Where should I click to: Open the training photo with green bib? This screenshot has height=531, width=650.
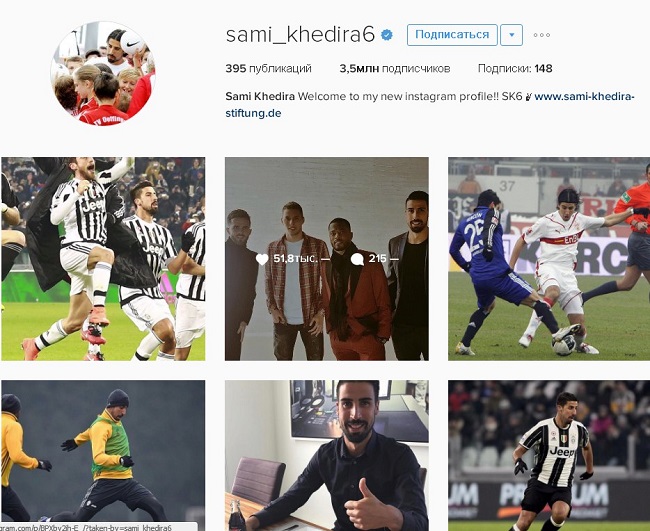(x=103, y=456)
